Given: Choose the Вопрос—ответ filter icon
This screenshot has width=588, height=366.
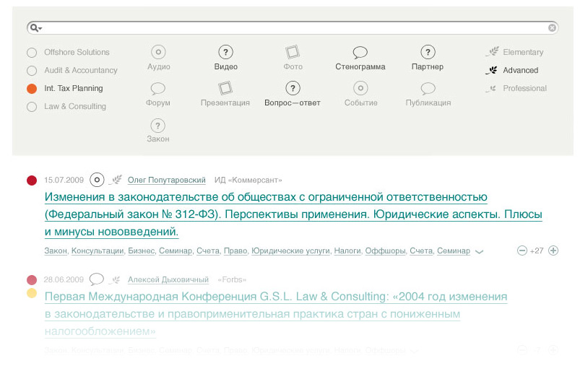Looking at the screenshot, I should (x=293, y=88).
